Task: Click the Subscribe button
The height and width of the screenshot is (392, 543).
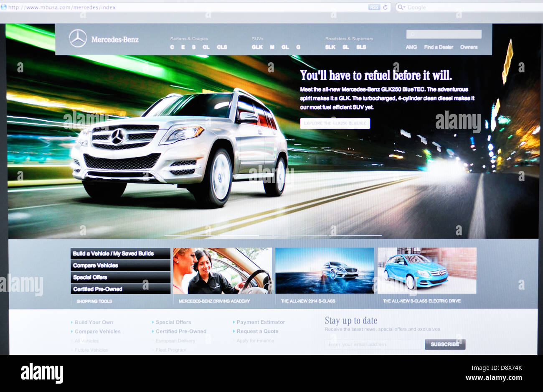Action: click(445, 344)
